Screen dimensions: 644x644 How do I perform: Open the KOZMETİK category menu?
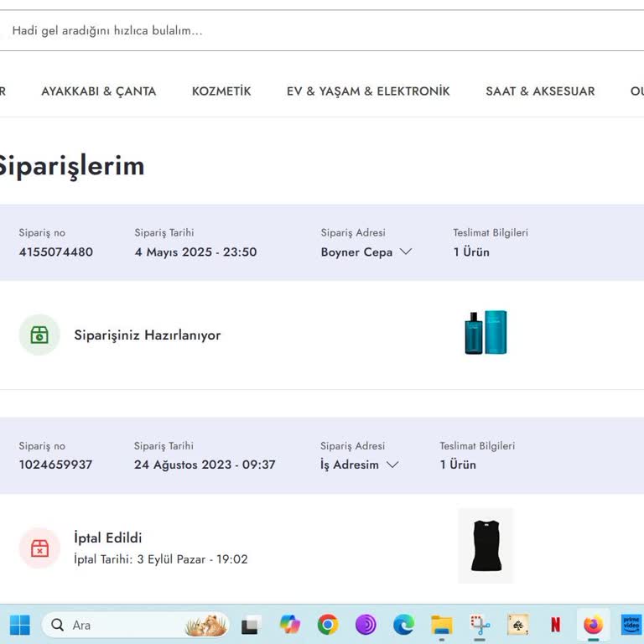coord(221,91)
